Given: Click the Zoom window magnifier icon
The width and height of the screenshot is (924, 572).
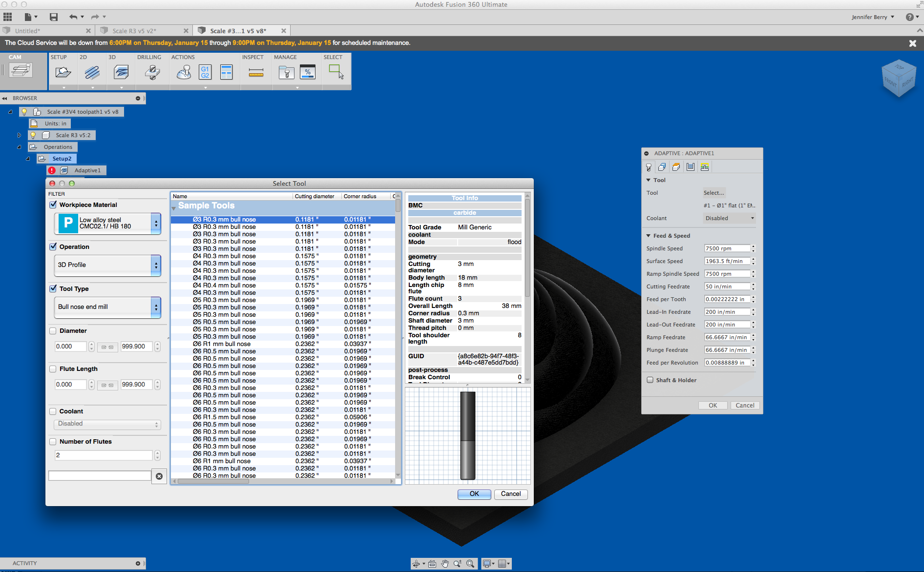Looking at the screenshot, I should pyautogui.click(x=470, y=564).
